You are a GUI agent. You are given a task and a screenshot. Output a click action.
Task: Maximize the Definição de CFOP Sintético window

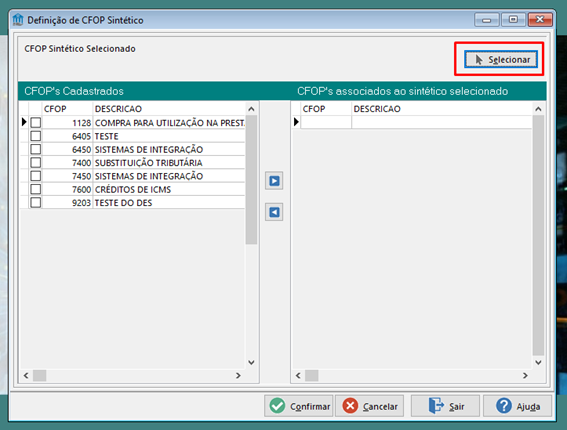pyautogui.click(x=513, y=20)
